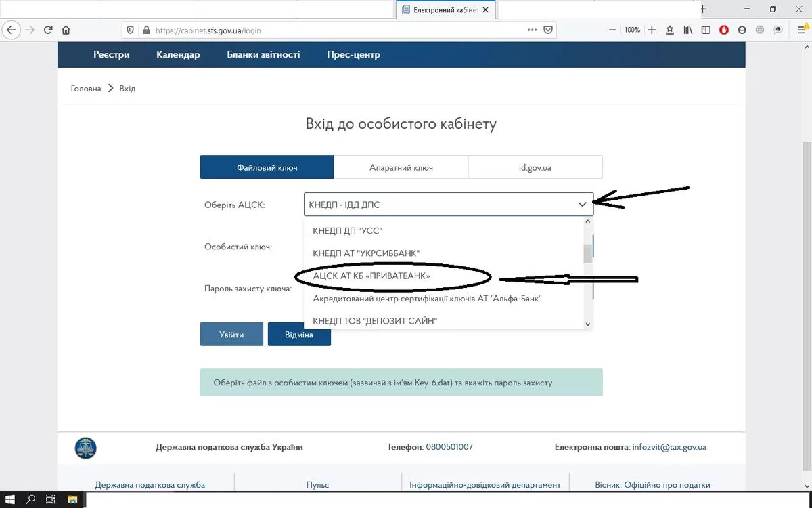Go back with the browser back arrow
The image size is (812, 508).
[x=11, y=30]
